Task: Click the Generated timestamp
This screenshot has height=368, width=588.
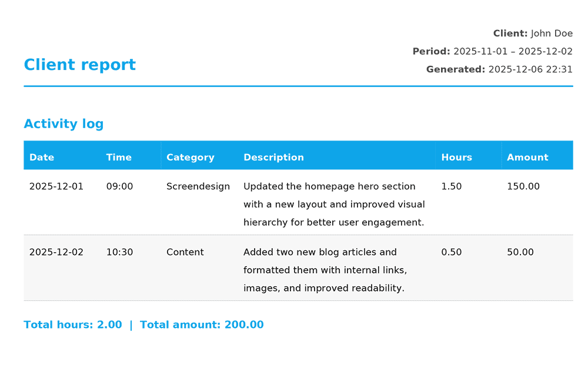Action: tap(529, 69)
